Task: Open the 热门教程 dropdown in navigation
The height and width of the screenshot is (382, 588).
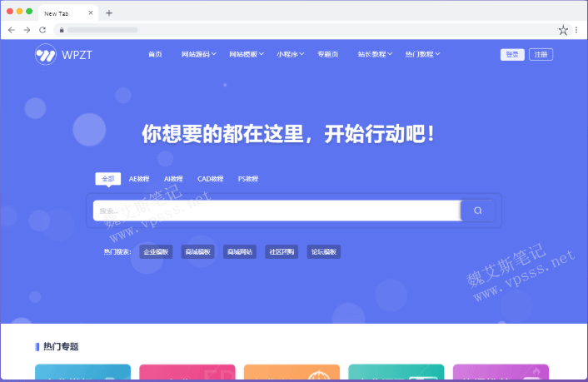Action: (422, 54)
